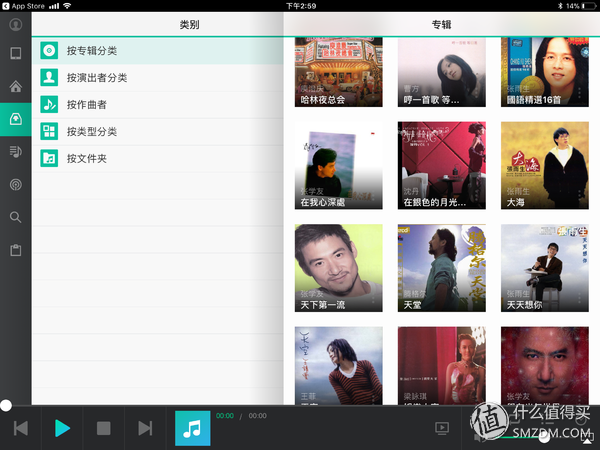
Task: Open album 天天想你
Action: point(545,268)
